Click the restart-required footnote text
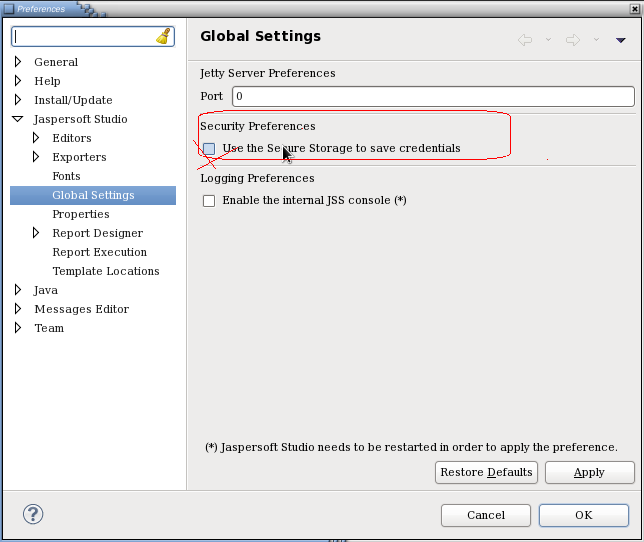The width and height of the screenshot is (644, 542). (411, 447)
